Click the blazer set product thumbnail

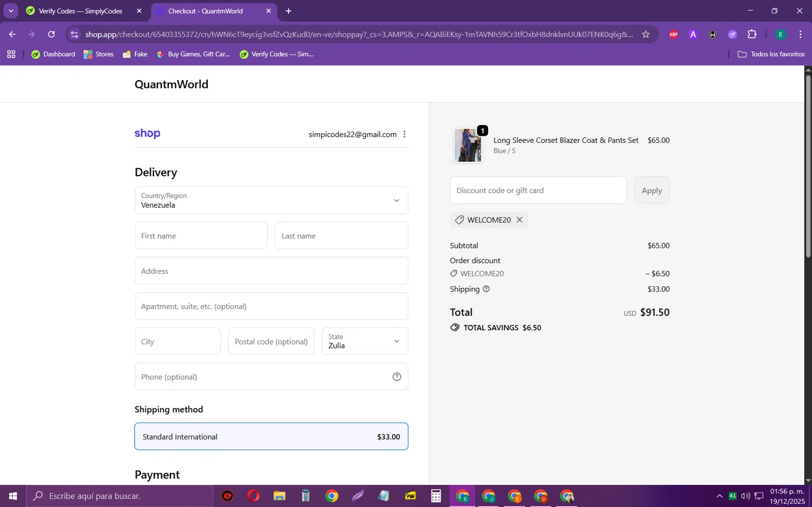468,145
